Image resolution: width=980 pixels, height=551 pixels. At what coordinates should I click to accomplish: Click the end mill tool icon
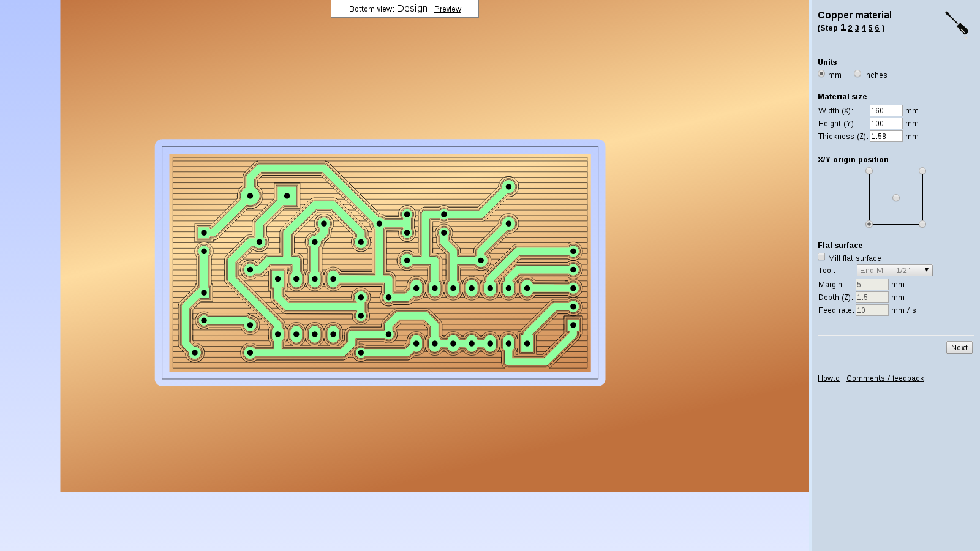click(x=957, y=23)
